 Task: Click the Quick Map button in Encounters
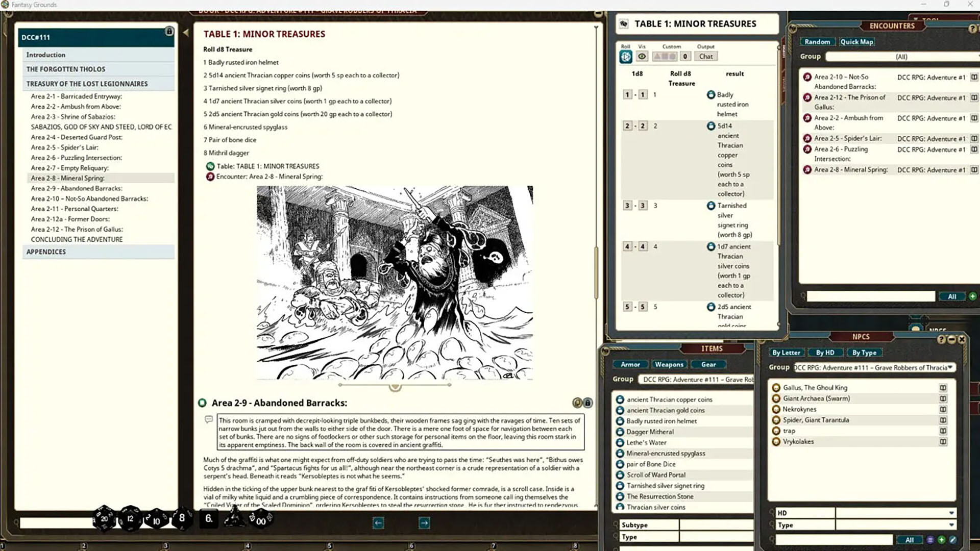point(856,42)
